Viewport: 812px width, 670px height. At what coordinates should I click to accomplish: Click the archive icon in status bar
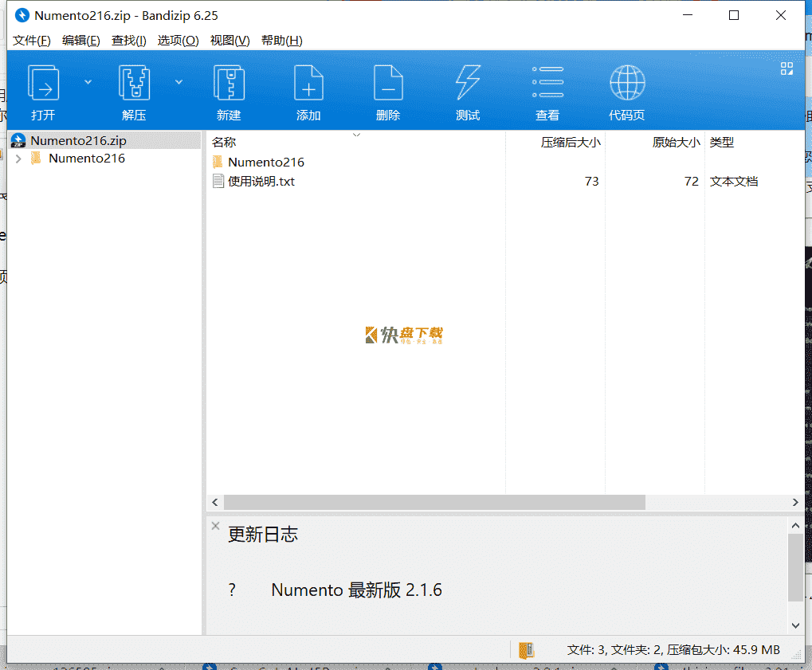526,650
